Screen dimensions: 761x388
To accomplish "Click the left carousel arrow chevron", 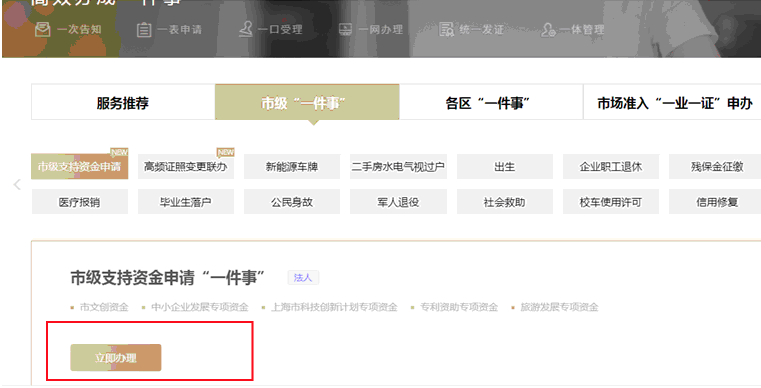I will coord(17,185).
